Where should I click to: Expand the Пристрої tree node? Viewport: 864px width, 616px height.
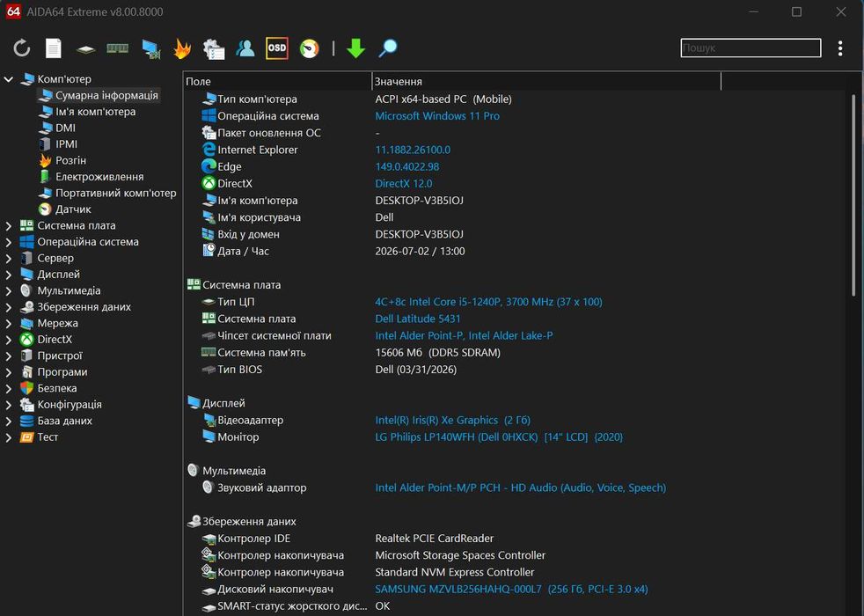pyautogui.click(x=8, y=356)
